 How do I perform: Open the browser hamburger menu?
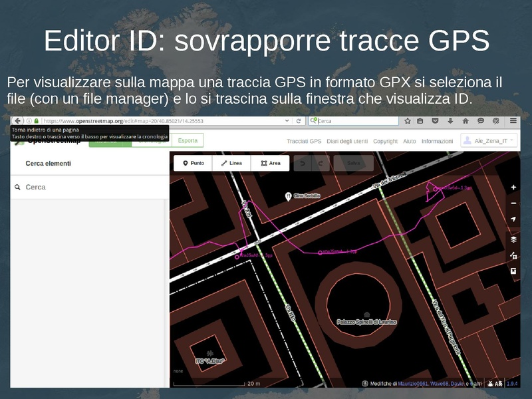tap(513, 121)
